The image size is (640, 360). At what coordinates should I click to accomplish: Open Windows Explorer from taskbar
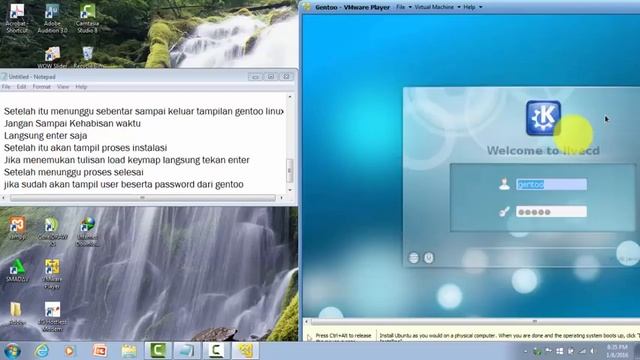129,351
